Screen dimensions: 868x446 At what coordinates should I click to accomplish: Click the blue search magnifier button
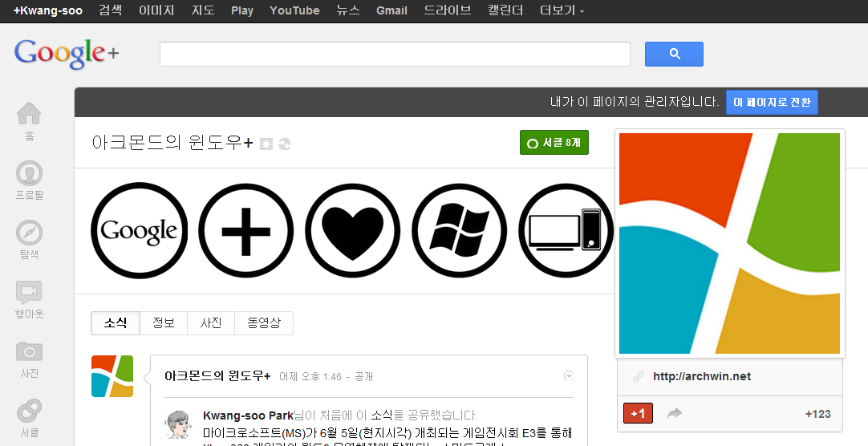click(x=674, y=55)
